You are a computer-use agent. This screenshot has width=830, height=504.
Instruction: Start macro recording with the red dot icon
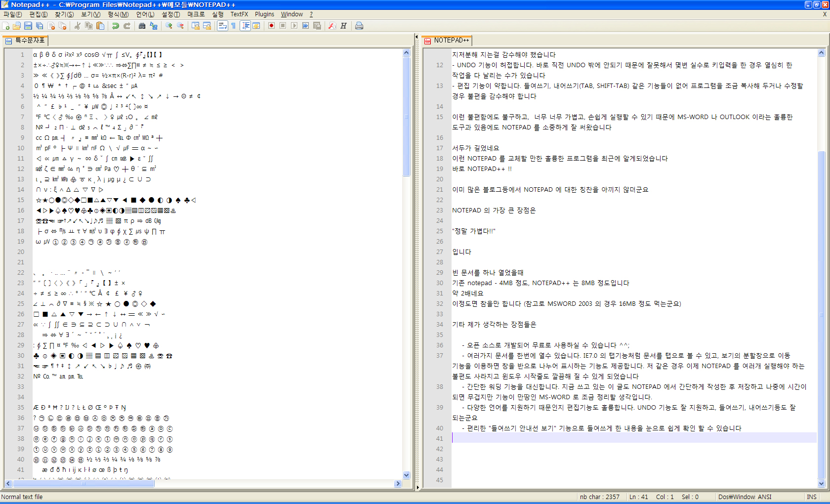(x=272, y=26)
